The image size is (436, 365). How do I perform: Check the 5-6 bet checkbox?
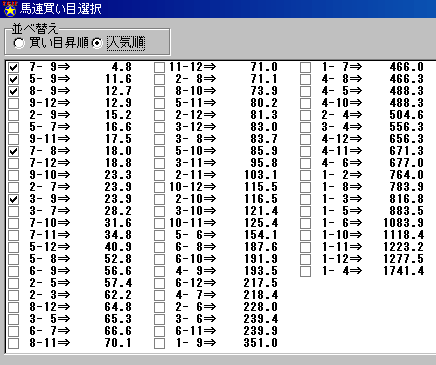point(159,235)
